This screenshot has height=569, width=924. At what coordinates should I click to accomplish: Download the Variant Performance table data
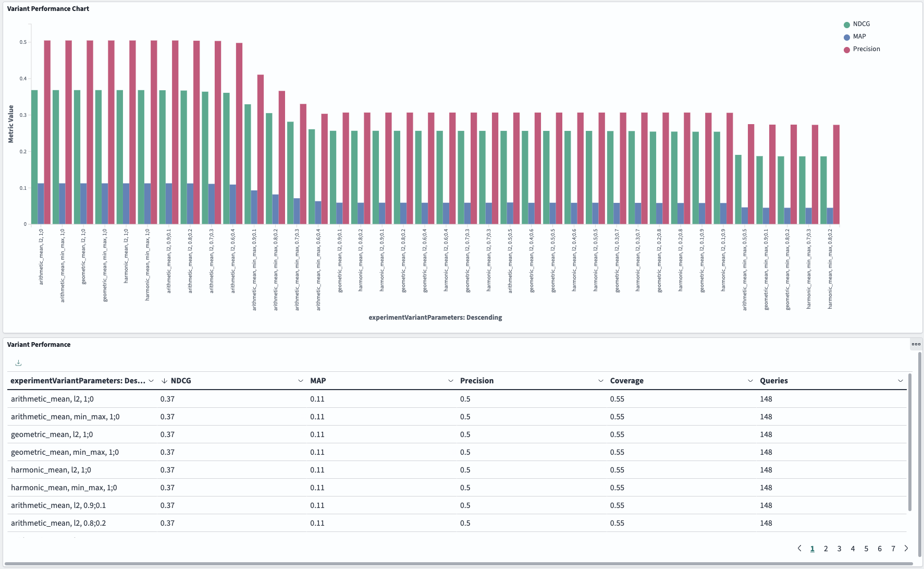(18, 362)
